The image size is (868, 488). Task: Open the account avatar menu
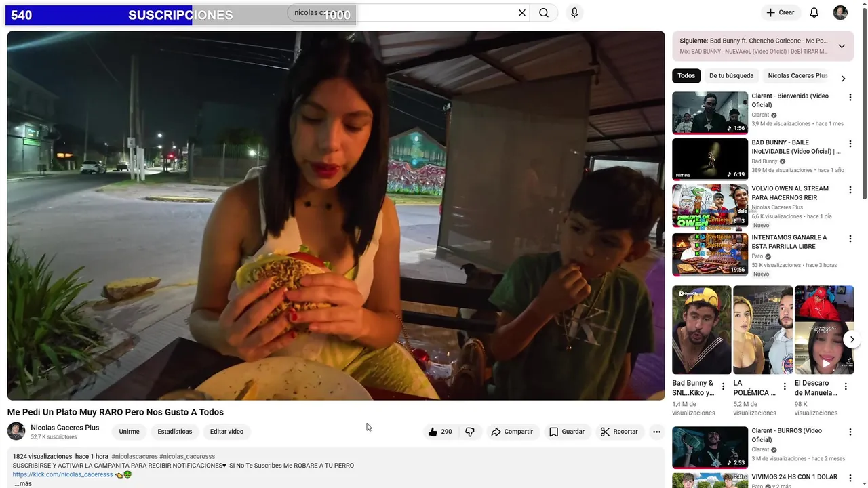pyautogui.click(x=840, y=12)
